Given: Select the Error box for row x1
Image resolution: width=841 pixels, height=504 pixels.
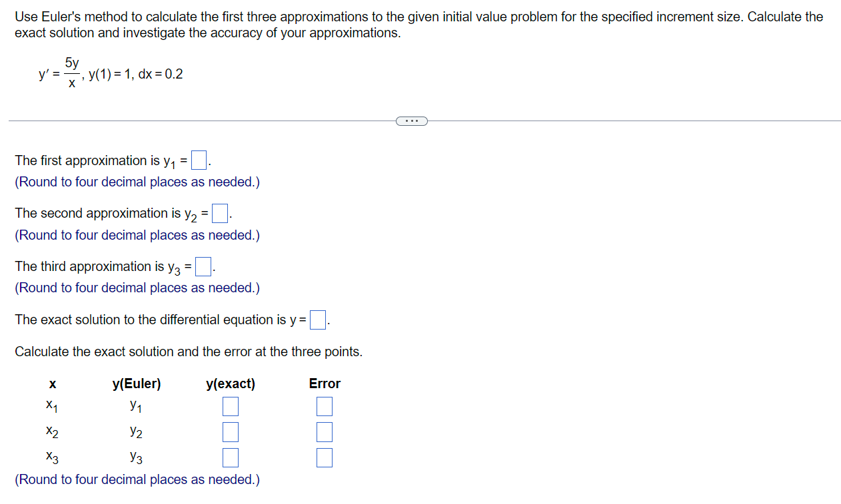Looking at the screenshot, I should [x=324, y=406].
